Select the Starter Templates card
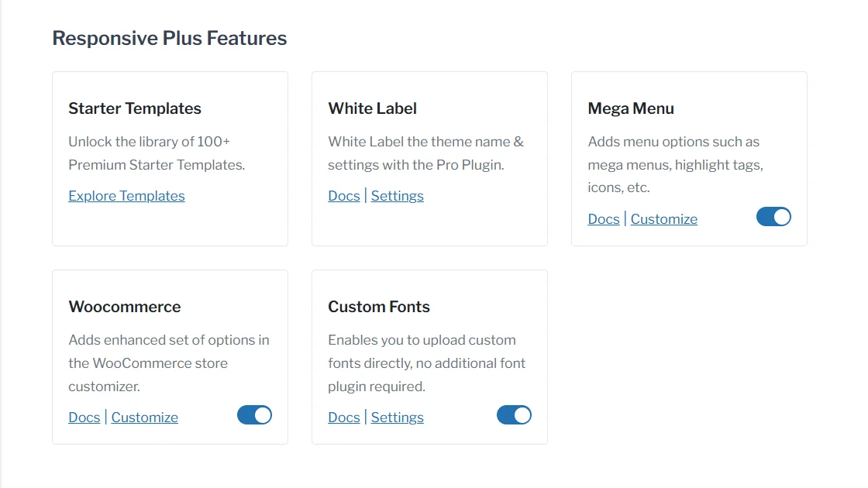Viewport: 868px width, 488px height. (x=170, y=158)
